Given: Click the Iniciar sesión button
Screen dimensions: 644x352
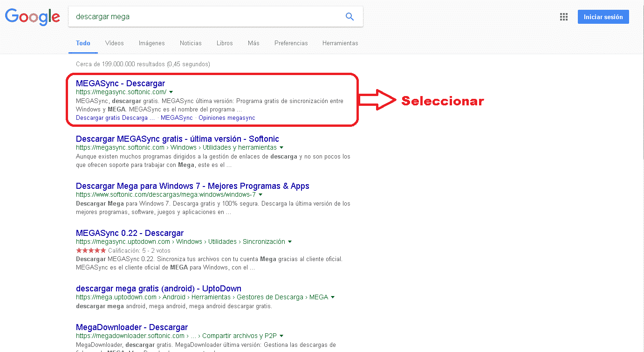Looking at the screenshot, I should pos(603,17).
